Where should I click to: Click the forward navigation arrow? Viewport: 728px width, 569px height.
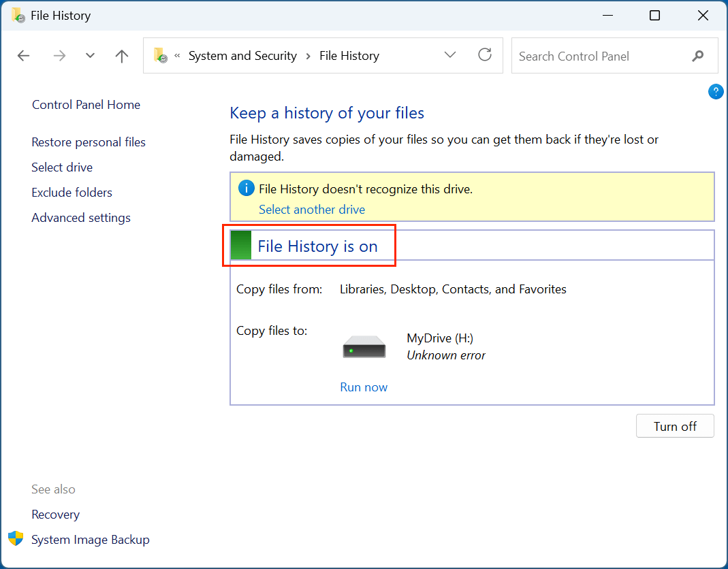(60, 56)
